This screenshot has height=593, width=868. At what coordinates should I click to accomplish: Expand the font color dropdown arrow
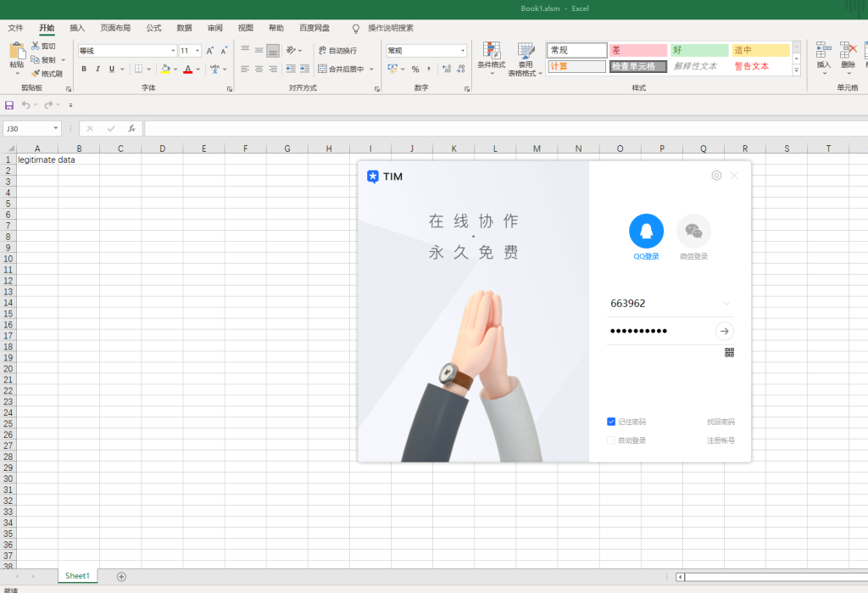[x=198, y=70]
